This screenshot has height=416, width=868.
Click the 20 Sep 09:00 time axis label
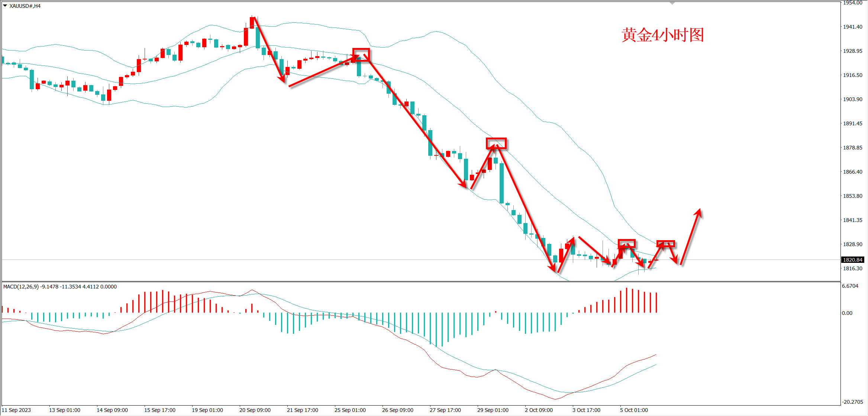click(255, 410)
